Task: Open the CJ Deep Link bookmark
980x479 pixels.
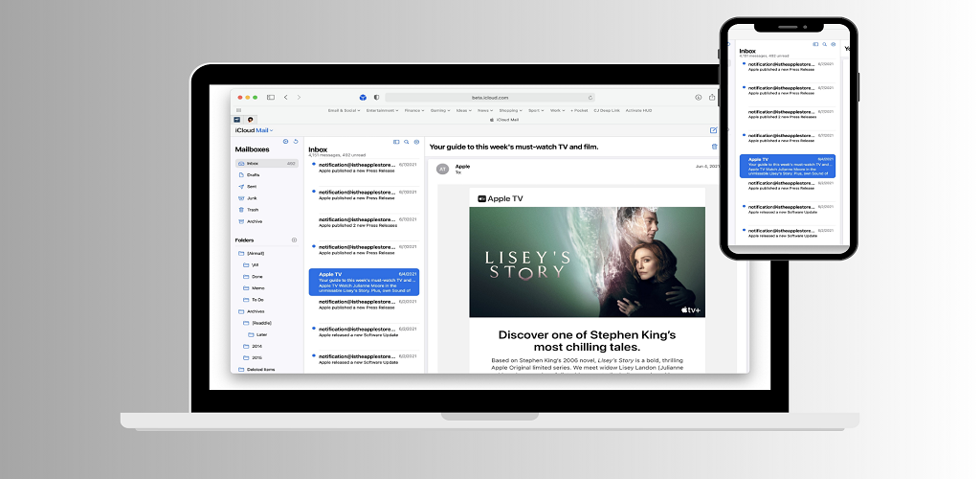Action: (606, 111)
